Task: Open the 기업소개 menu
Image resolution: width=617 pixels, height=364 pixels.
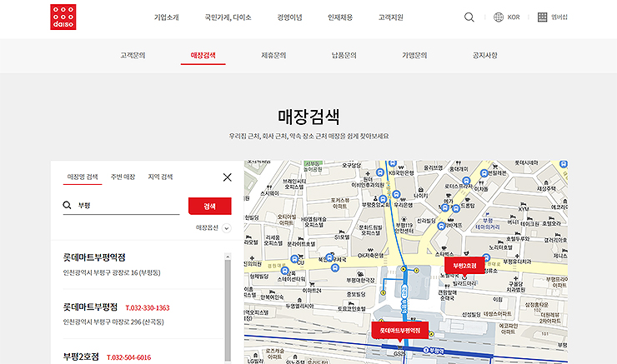Action: tap(167, 17)
